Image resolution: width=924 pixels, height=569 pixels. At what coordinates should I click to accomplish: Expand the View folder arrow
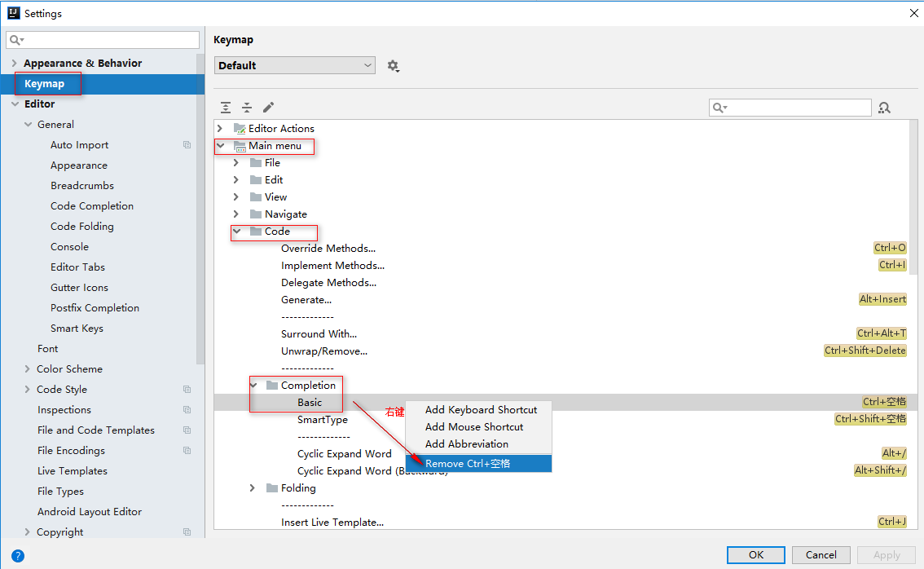pos(236,197)
